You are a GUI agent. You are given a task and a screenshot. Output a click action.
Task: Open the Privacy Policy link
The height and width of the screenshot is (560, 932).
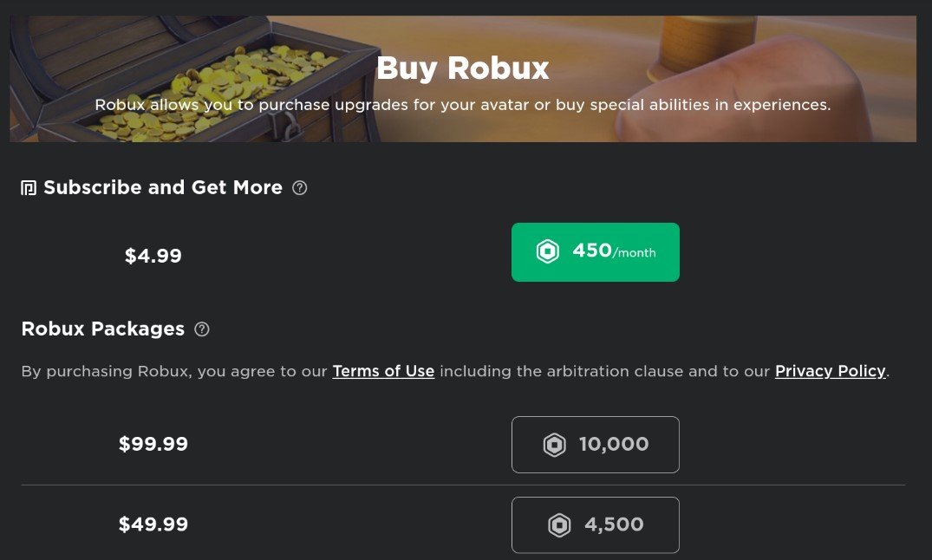(x=830, y=371)
